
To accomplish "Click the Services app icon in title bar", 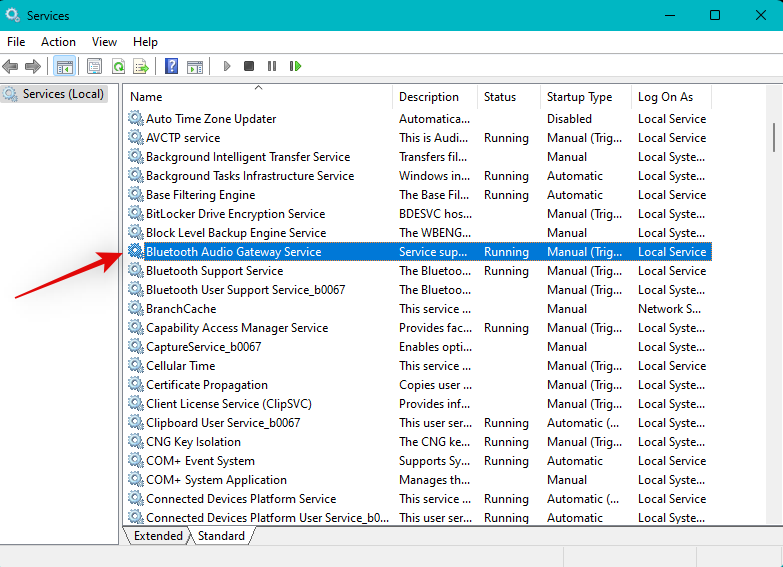I will click(13, 15).
